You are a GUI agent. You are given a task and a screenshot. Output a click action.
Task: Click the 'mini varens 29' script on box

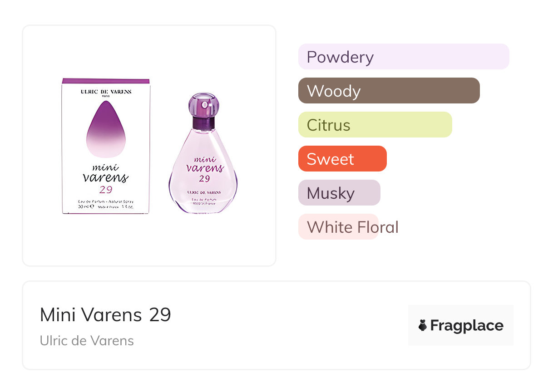[106, 177]
